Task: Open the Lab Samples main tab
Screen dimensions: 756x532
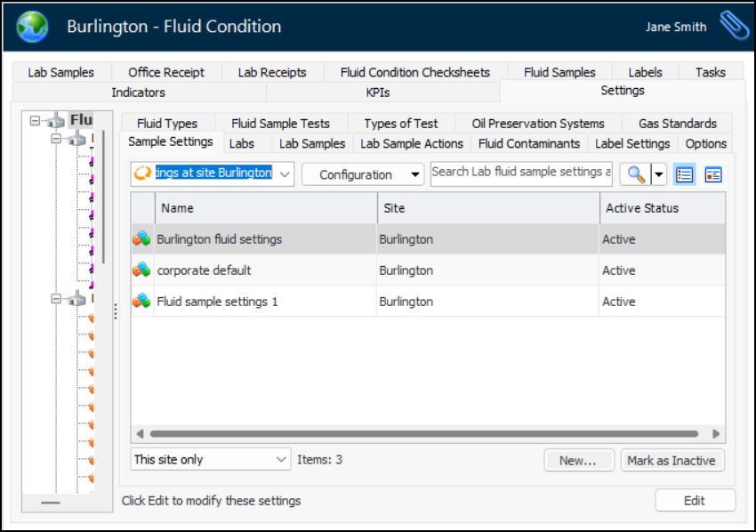Action: click(60, 72)
